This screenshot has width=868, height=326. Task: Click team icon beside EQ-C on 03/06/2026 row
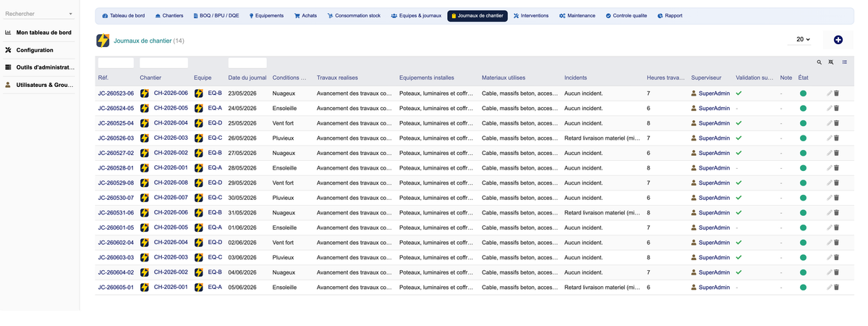(198, 258)
